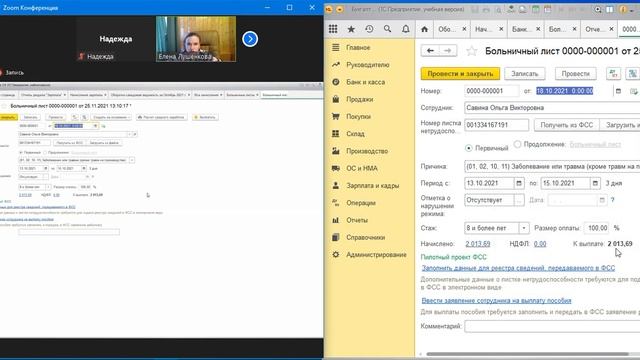Click the Номер листка нетрудоспособности field
The image size is (640, 360).
pyautogui.click(x=496, y=125)
